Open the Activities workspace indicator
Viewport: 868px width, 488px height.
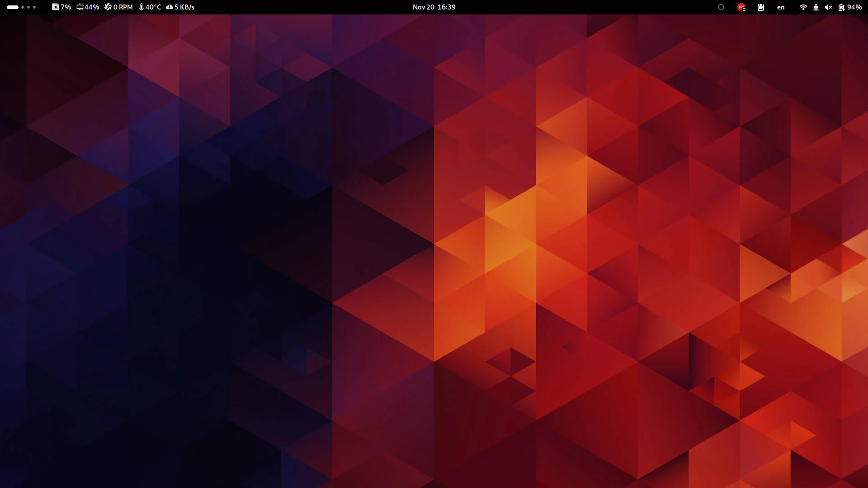[x=21, y=7]
